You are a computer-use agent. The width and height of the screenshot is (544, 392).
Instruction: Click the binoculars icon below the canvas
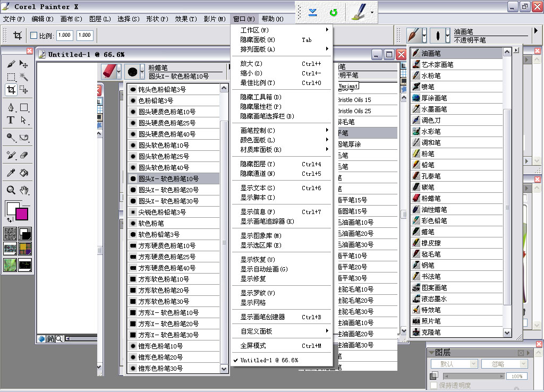[50, 339]
